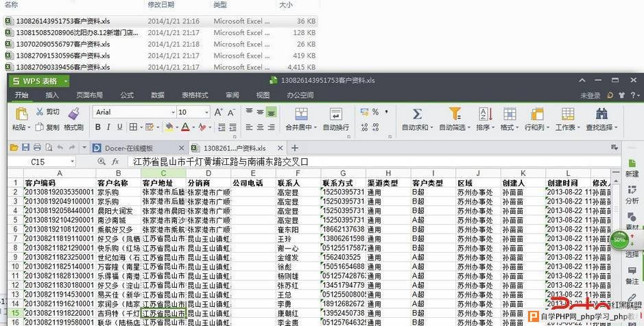This screenshot has width=644, height=326.
Task: Apply percent style with the % icon
Action: 375,112
